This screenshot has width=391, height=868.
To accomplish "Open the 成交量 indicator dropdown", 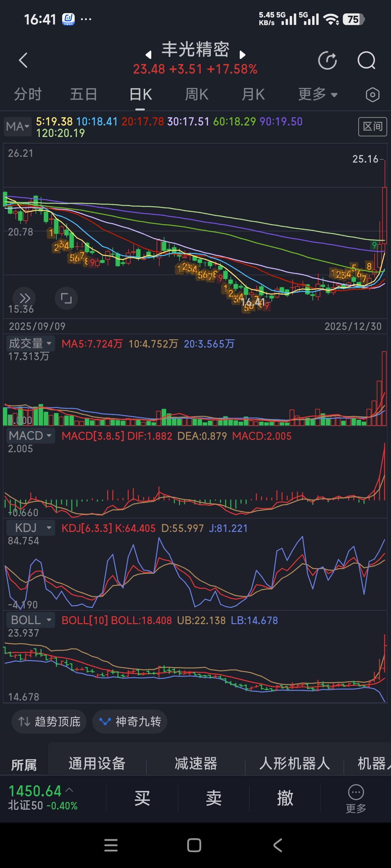I will tap(30, 343).
